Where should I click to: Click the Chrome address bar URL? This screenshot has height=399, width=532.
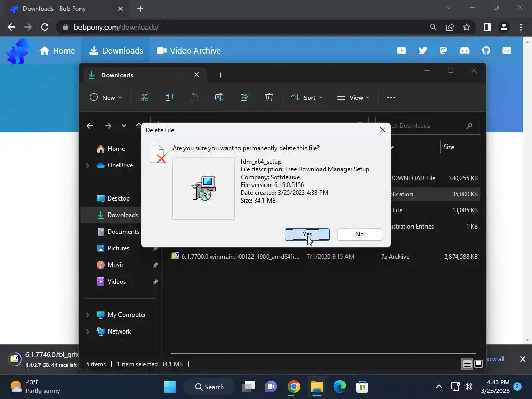(x=116, y=27)
